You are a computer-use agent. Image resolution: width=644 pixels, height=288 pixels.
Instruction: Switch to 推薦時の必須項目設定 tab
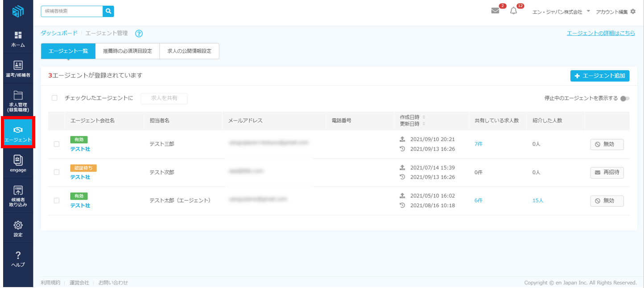coord(128,51)
